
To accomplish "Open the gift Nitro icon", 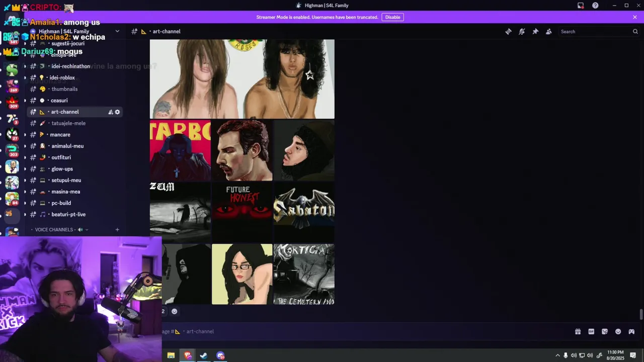I will coord(578,331).
